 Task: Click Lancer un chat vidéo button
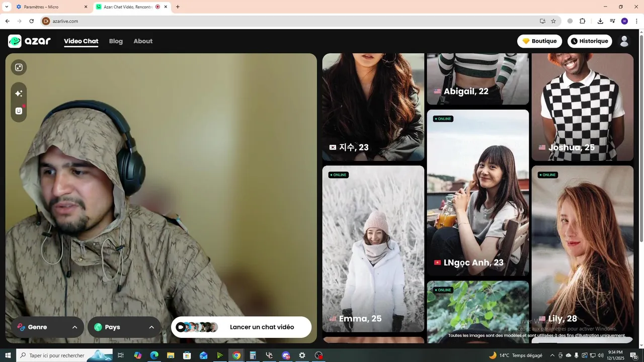point(241,327)
